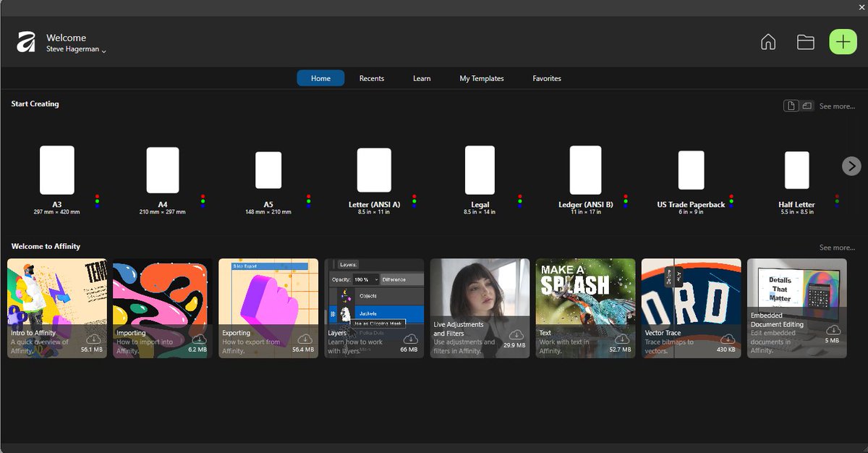Open the Live Adjustments and Filters card
This screenshot has width=868, height=453.
(480, 308)
